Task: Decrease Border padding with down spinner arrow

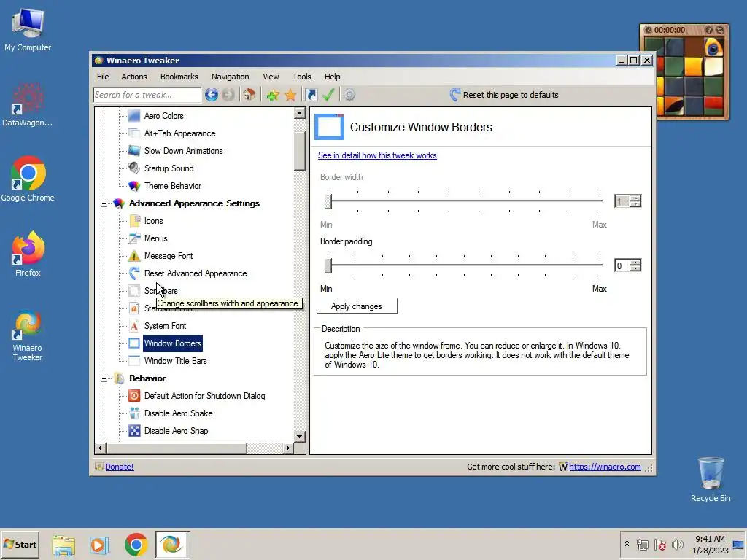Action: 635,268
